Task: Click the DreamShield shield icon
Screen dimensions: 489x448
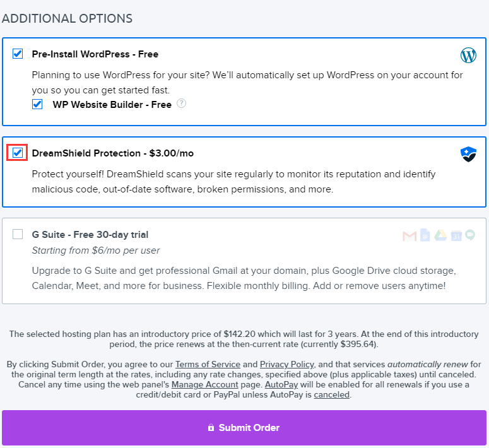Action: tap(468, 154)
